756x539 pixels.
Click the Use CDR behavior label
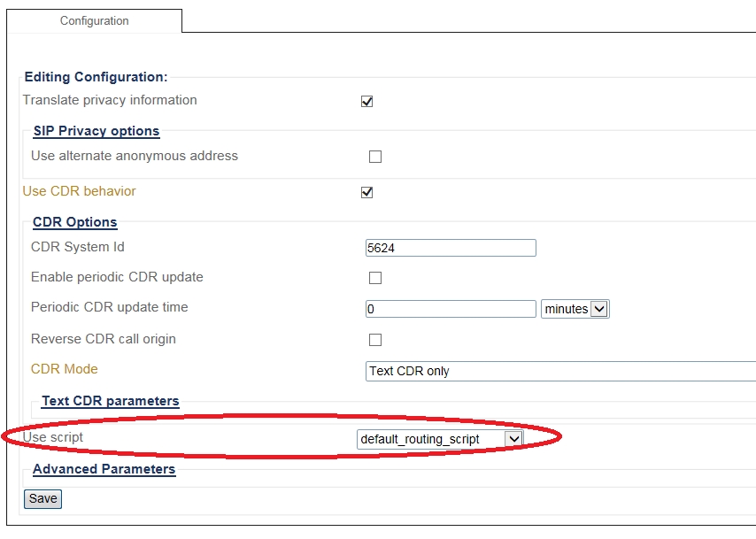tap(80, 191)
